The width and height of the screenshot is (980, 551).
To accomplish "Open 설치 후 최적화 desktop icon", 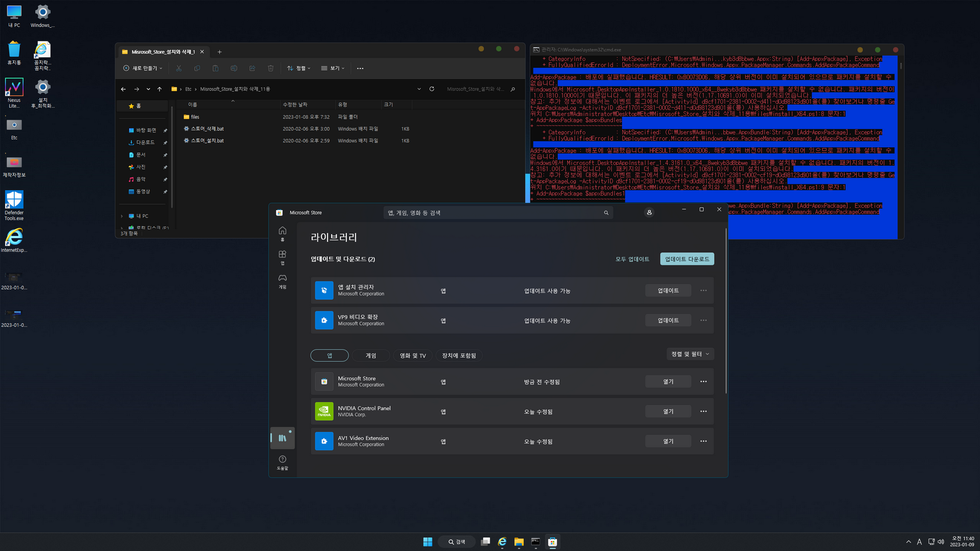I will (42, 94).
